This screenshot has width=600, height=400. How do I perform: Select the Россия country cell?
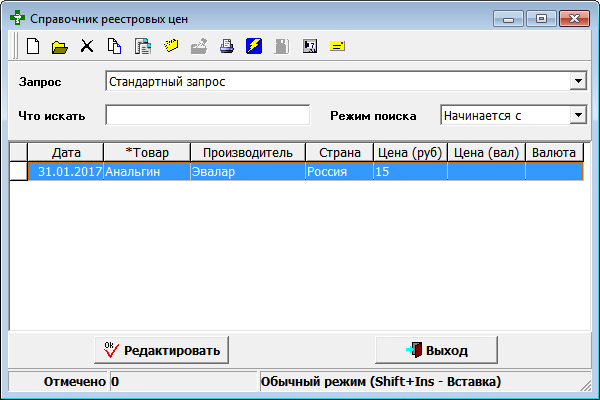(339, 171)
